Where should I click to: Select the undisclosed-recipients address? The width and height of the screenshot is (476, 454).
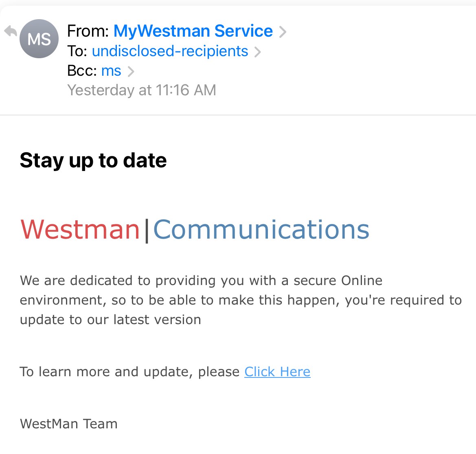pyautogui.click(x=170, y=51)
